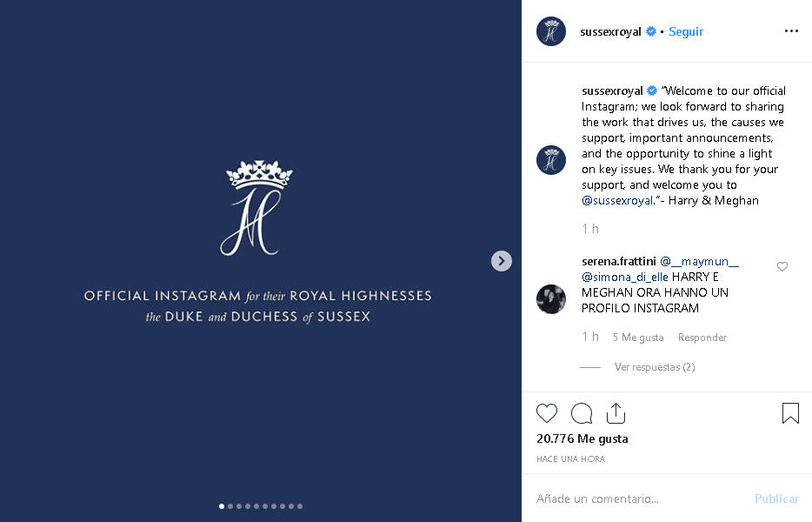Click sussexroyal's profile avatar in the header
The image size is (812, 522).
tap(551, 31)
